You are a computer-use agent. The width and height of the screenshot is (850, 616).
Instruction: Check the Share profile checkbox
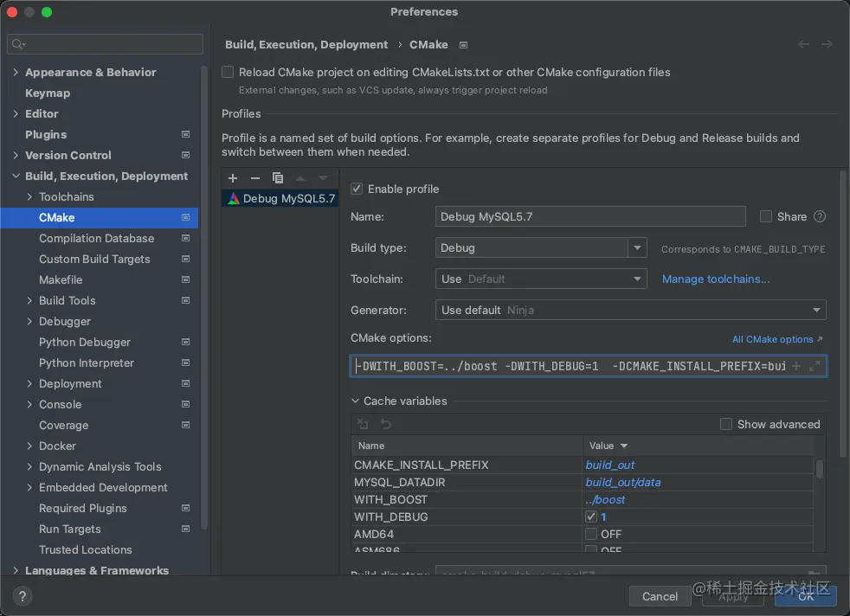click(x=765, y=216)
